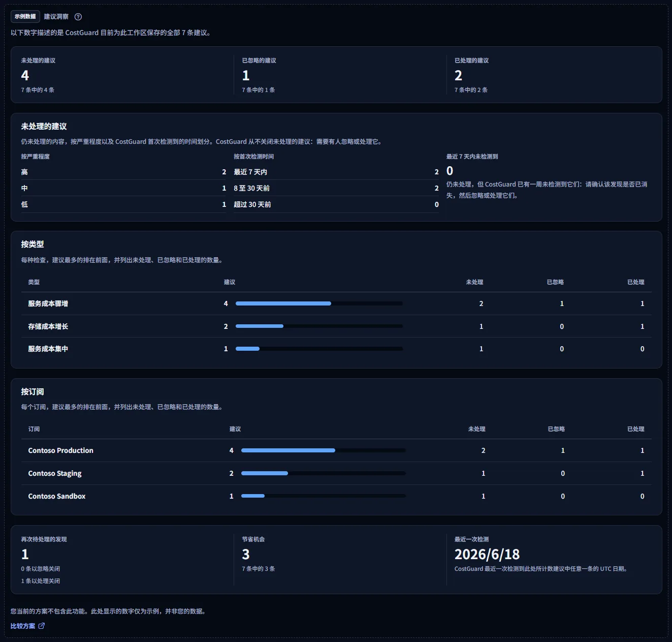Select the 存储成本增长 row label

click(48, 326)
